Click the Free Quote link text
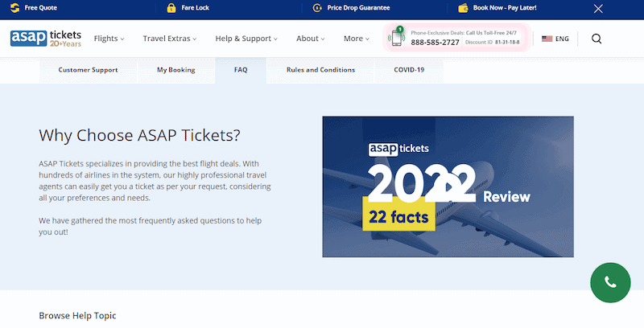This screenshot has width=644, height=328. point(41,8)
